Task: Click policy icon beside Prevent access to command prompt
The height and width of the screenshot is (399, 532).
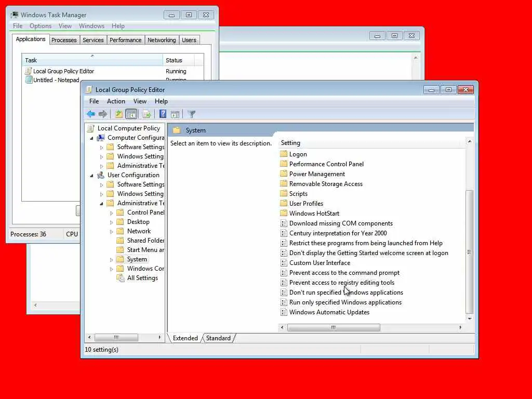Action: (284, 272)
